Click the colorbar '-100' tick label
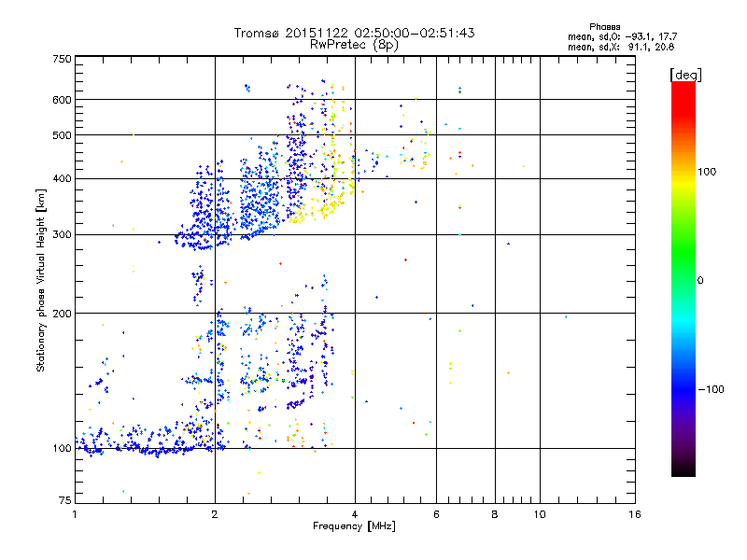Image resolution: width=747 pixels, height=560 pixels. pyautogui.click(x=712, y=389)
